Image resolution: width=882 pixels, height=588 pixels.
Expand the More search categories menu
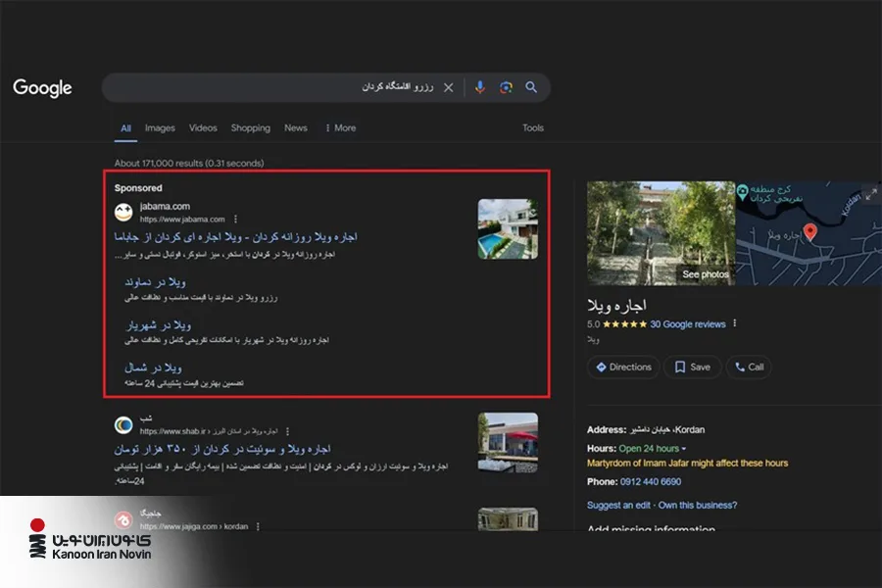click(x=340, y=128)
